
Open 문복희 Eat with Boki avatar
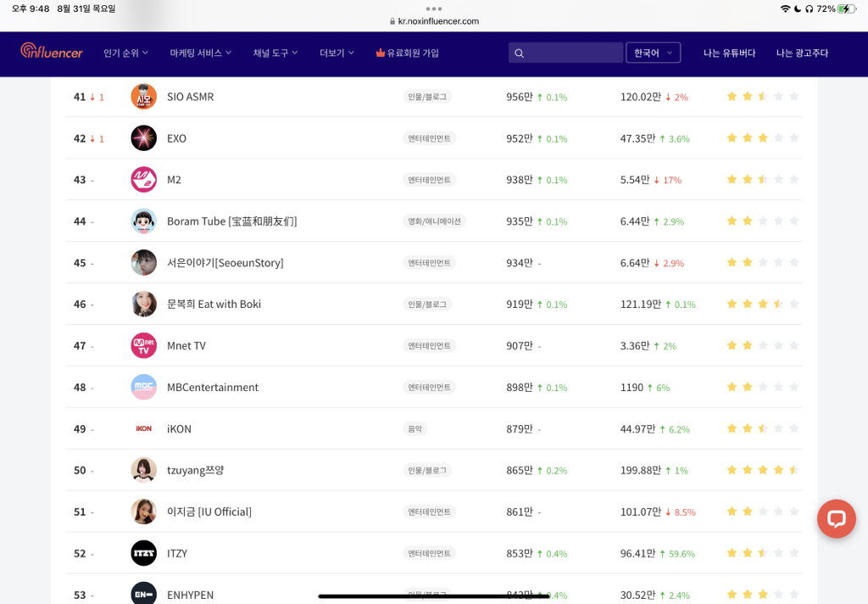click(x=143, y=305)
